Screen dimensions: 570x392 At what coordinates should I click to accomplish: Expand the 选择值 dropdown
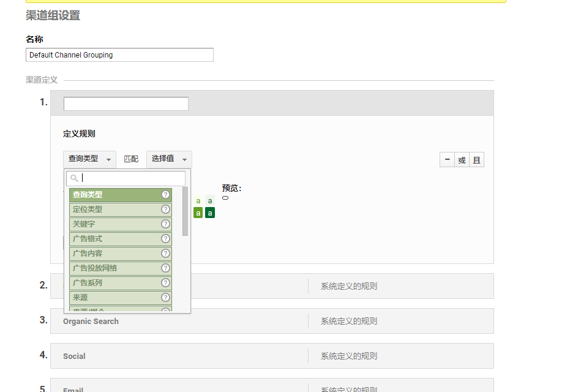(x=168, y=159)
